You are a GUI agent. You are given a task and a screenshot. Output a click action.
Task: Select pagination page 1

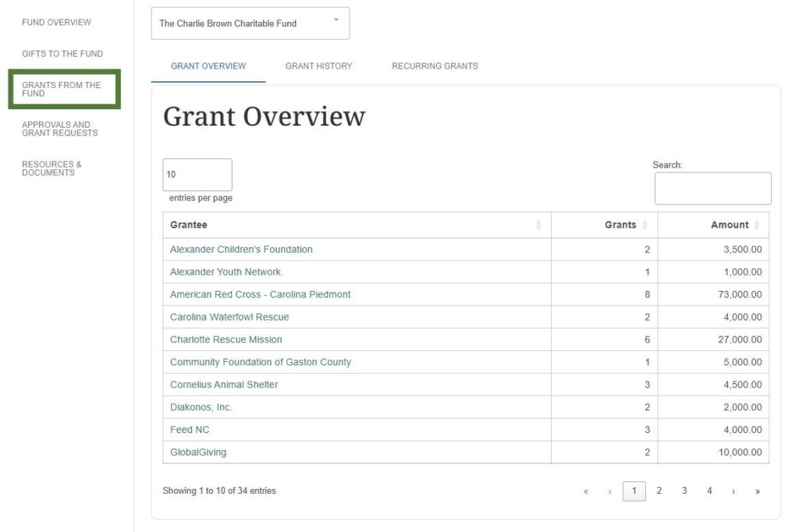(634, 491)
